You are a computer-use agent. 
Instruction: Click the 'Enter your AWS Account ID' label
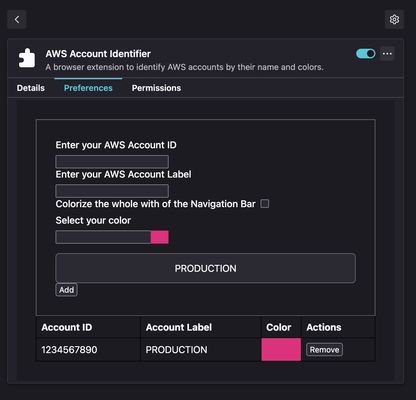point(116,145)
